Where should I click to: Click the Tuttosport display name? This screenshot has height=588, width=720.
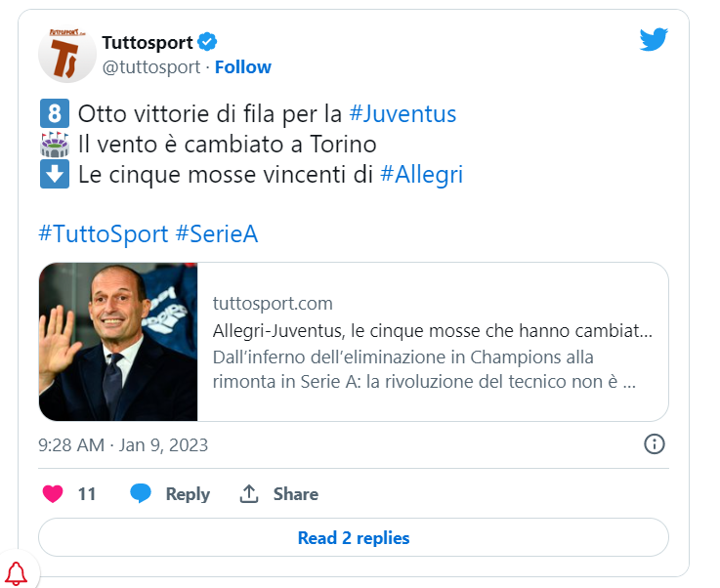(x=148, y=42)
